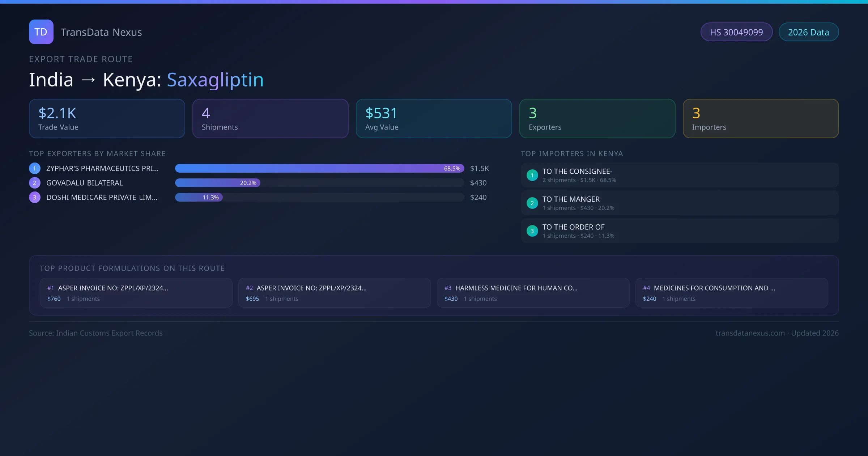Open #3 HARMLESS MEDICINE formulation card
Screen dimensions: 868x456
point(533,293)
